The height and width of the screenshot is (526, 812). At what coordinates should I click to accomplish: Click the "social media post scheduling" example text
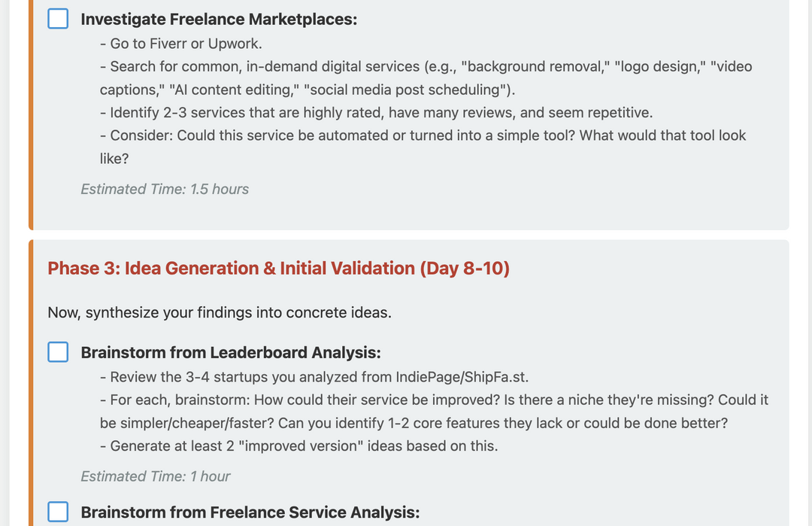coord(404,90)
